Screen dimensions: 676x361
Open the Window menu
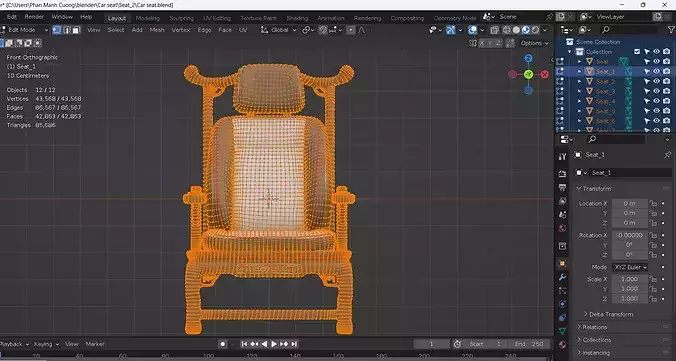point(62,17)
